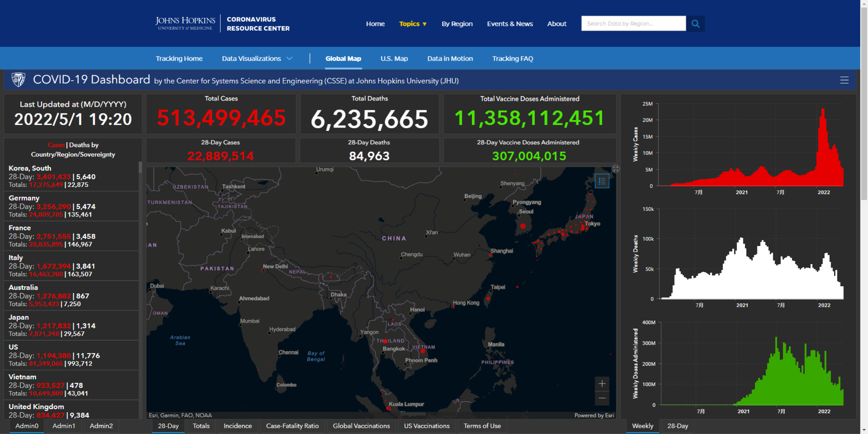
Task: Click 28-Day Deaths value 84,963
Action: coord(369,156)
